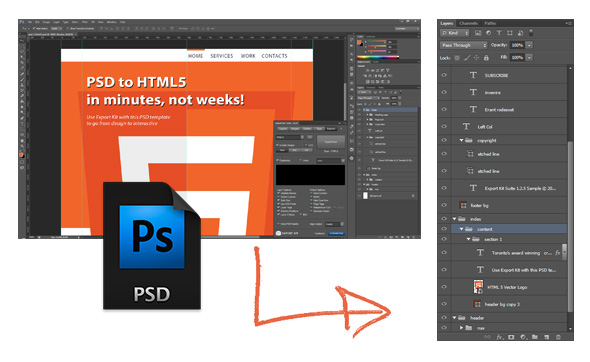Switch to the Paths tab

click(490, 23)
